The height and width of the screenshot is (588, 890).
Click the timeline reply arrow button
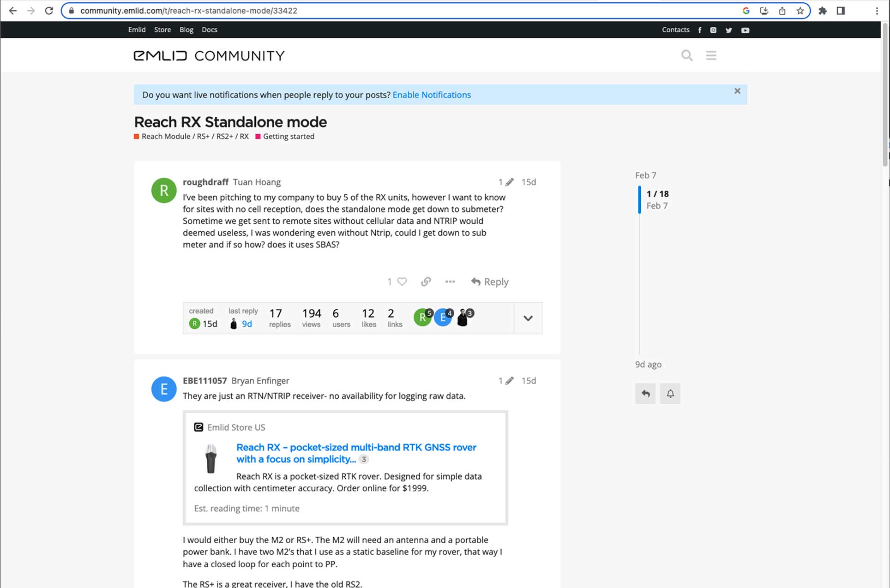[645, 394]
